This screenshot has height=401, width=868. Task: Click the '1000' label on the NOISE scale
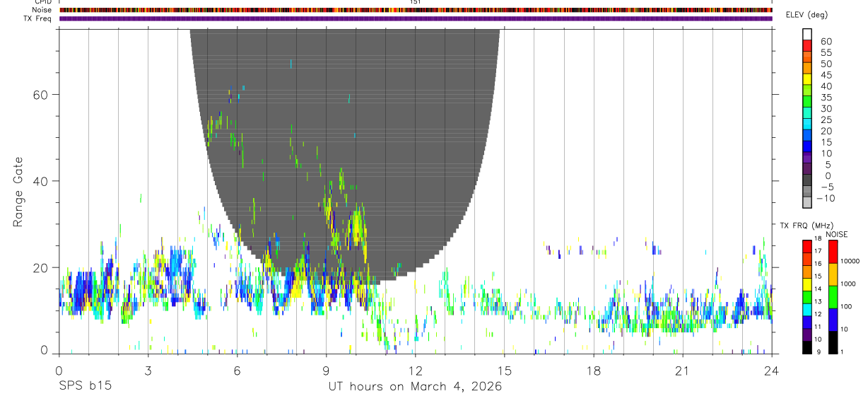(848, 284)
